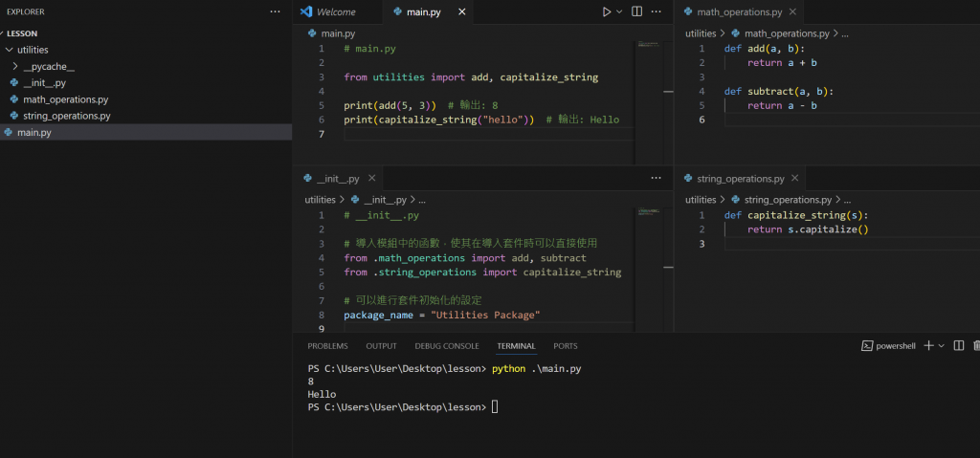This screenshot has height=458, width=980.
Task: Click 'def capitalize_string(s):' line
Action: coord(796,215)
